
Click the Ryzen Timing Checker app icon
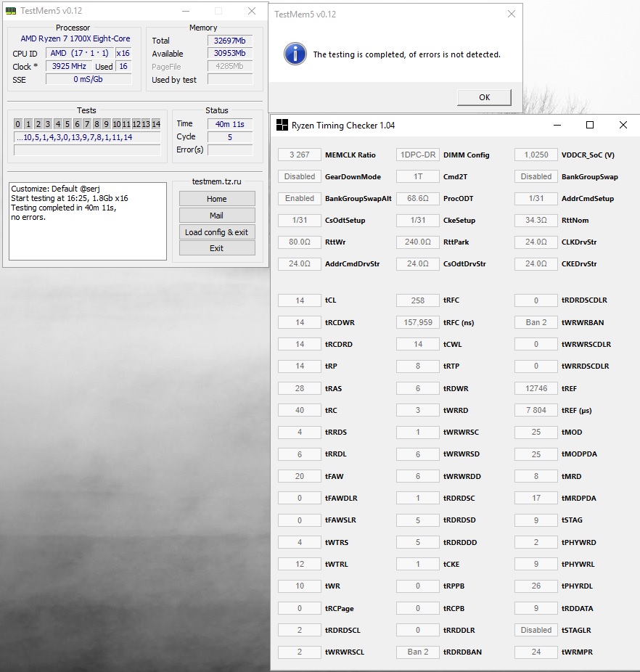click(282, 125)
